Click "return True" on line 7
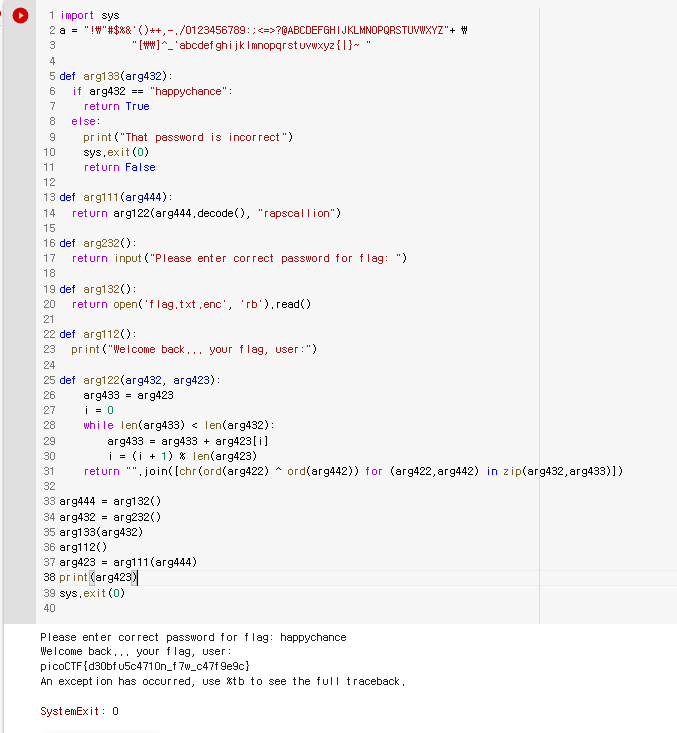 coord(116,106)
